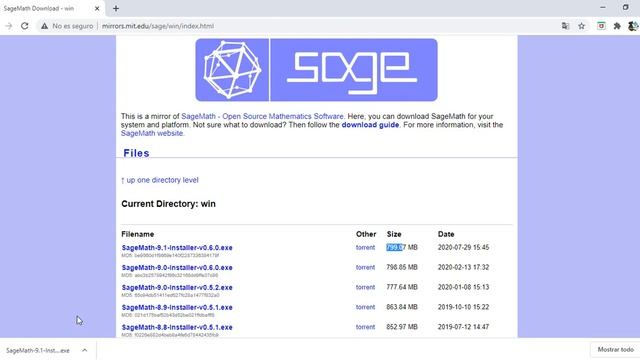The height and width of the screenshot is (360, 640).
Task: Click the 777.64 MB size value
Action: click(402, 287)
